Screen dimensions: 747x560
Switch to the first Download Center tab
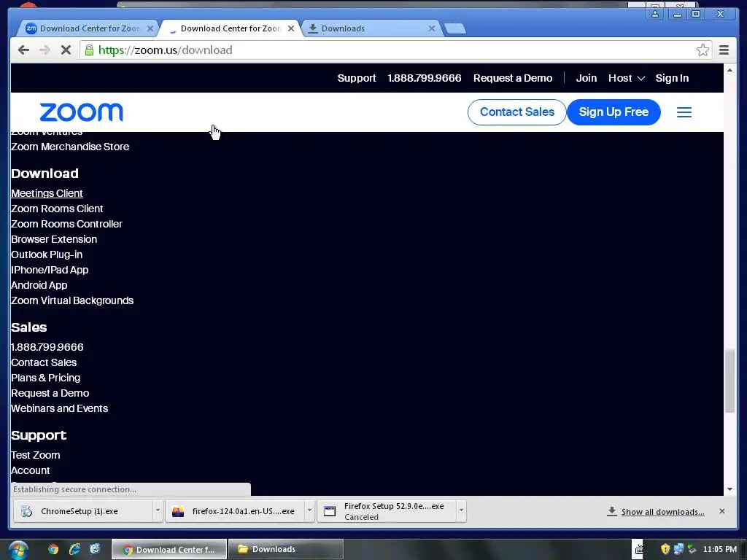(x=88, y=28)
